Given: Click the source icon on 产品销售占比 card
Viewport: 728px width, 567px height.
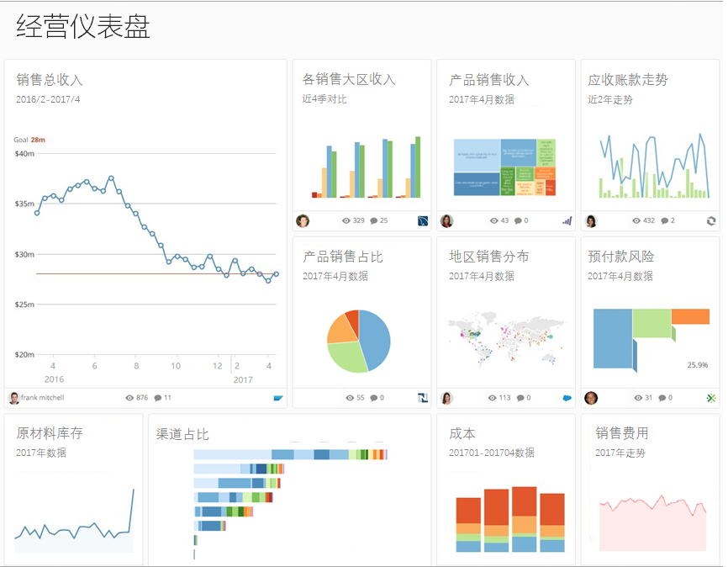Looking at the screenshot, I should pyautogui.click(x=423, y=398).
